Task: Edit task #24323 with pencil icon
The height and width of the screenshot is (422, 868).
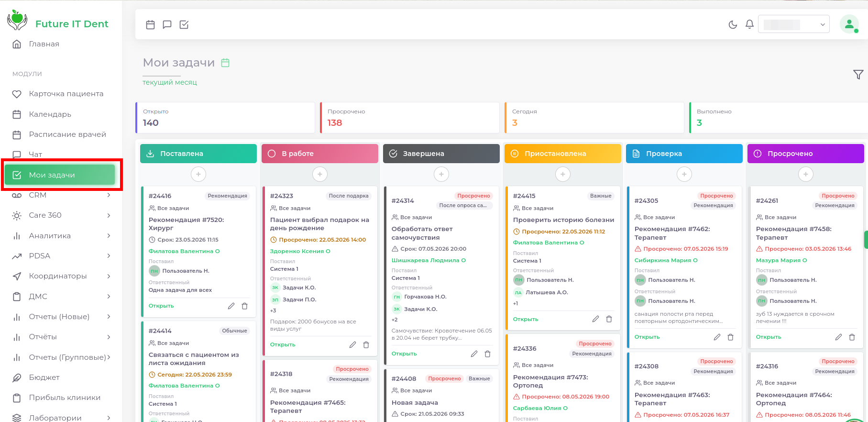Action: point(352,344)
